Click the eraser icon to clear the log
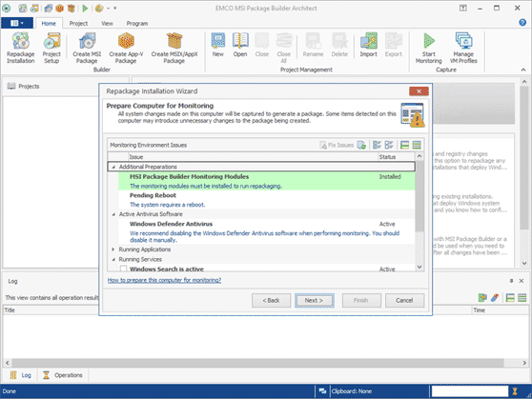Image resolution: width=532 pixels, height=399 pixels. click(x=495, y=298)
